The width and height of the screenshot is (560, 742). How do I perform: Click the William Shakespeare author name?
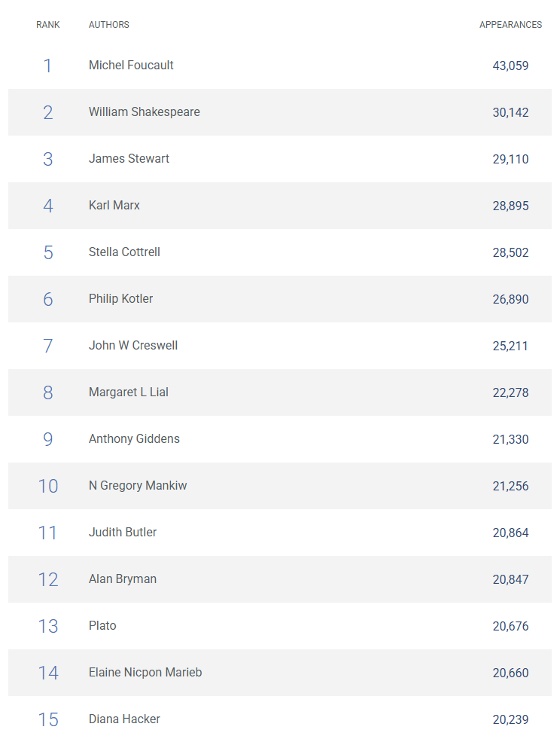(x=144, y=112)
